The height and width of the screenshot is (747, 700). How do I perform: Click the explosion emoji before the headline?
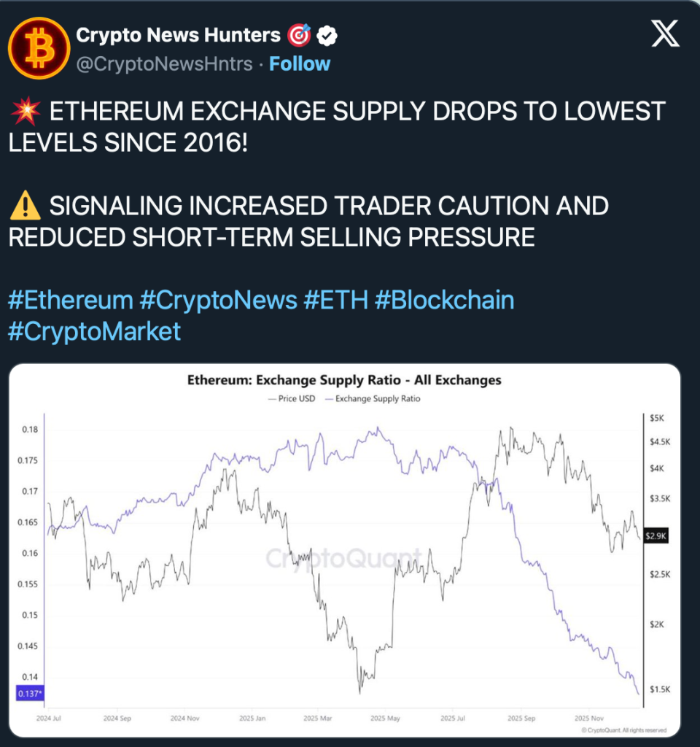pyautogui.click(x=24, y=112)
